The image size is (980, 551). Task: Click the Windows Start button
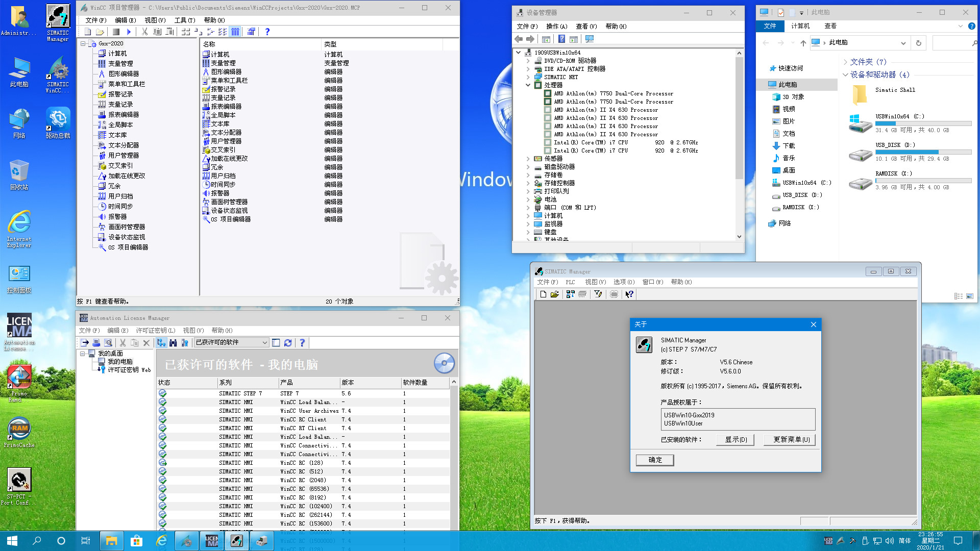click(x=12, y=541)
